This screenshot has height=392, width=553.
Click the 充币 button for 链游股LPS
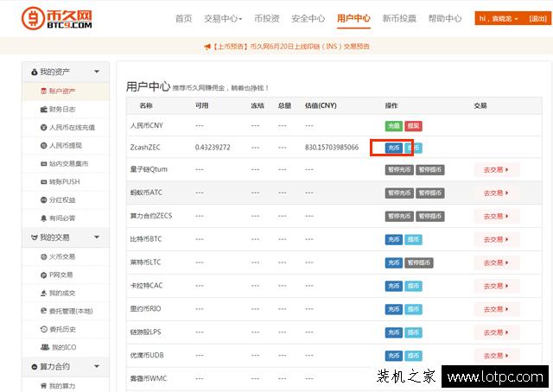pos(394,332)
